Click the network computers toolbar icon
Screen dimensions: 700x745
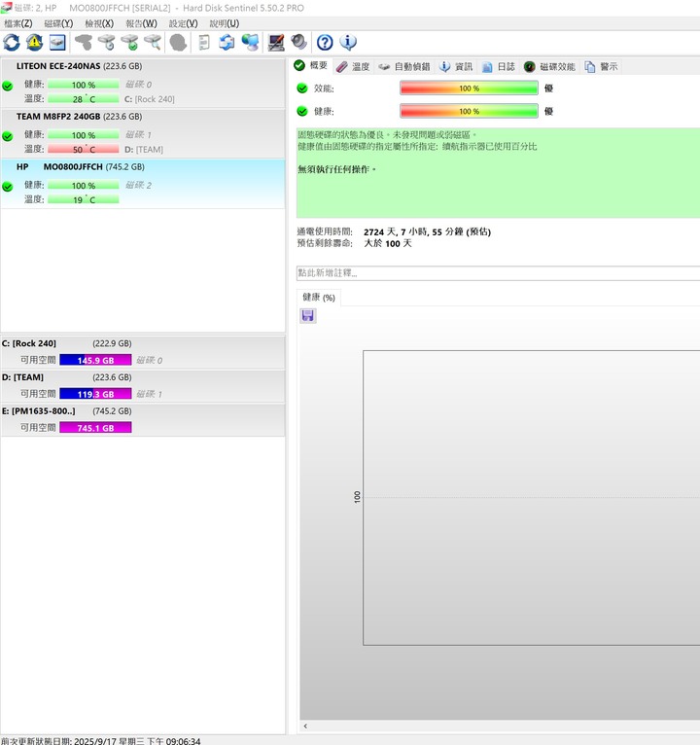(250, 42)
